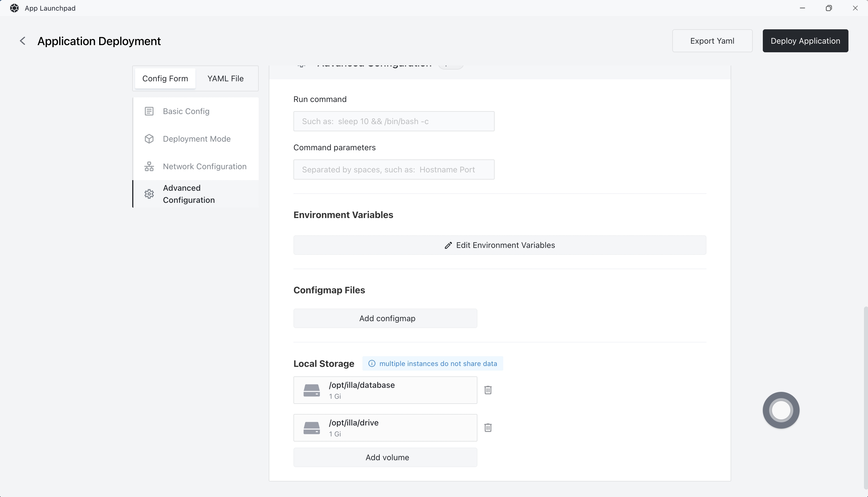This screenshot has height=497, width=868.
Task: Click the back arrow beside Application Deployment
Action: point(22,41)
